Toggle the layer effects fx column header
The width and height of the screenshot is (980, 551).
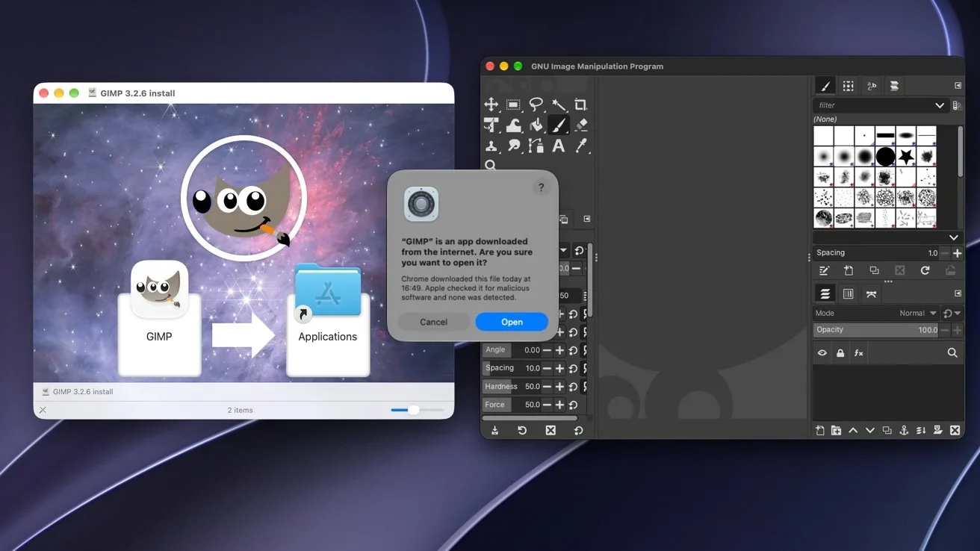tap(859, 352)
